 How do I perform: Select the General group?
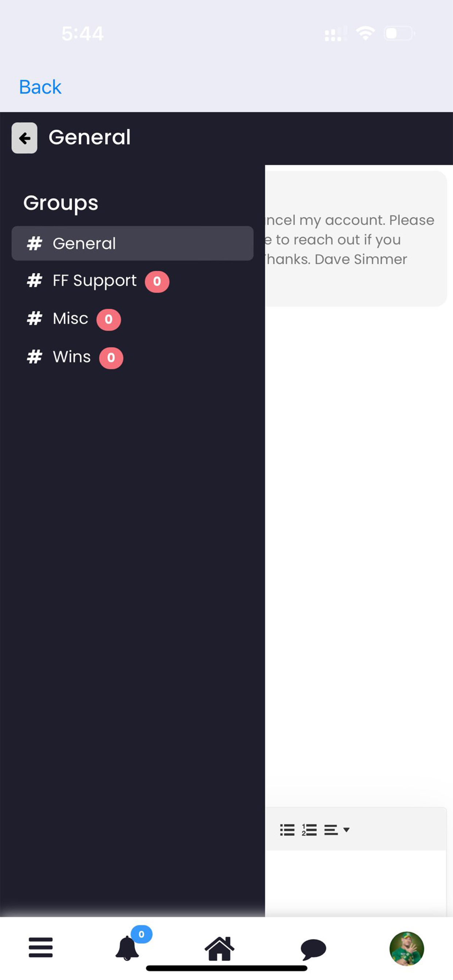tap(132, 244)
